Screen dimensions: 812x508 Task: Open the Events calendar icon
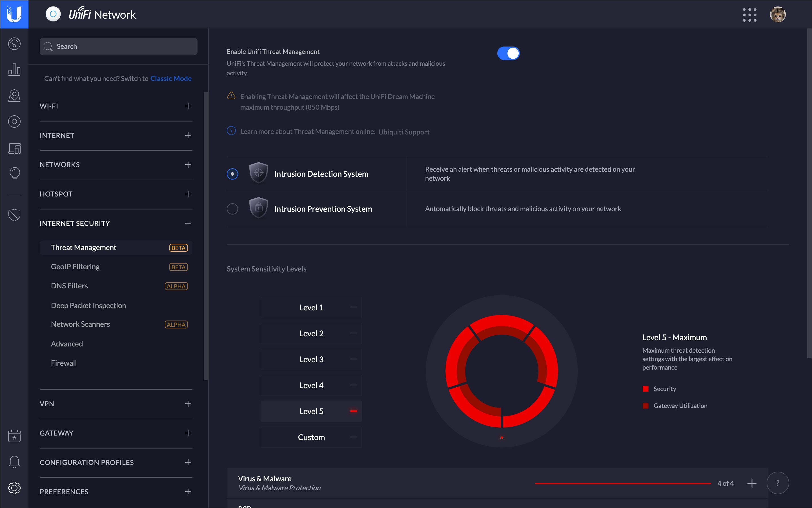coord(14,436)
